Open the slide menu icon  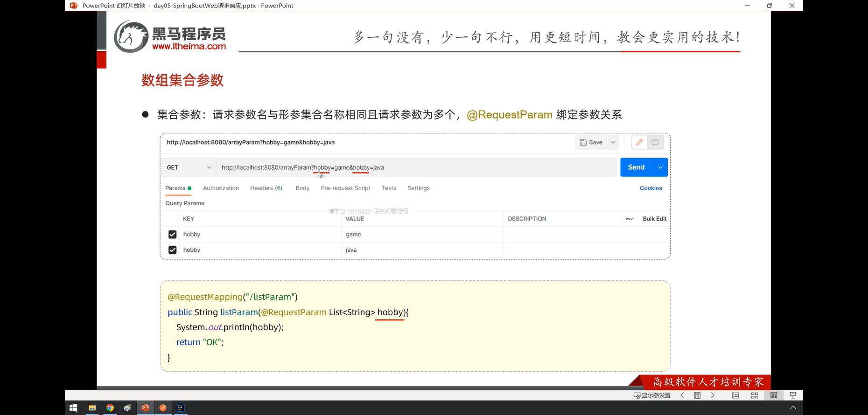[x=697, y=395]
